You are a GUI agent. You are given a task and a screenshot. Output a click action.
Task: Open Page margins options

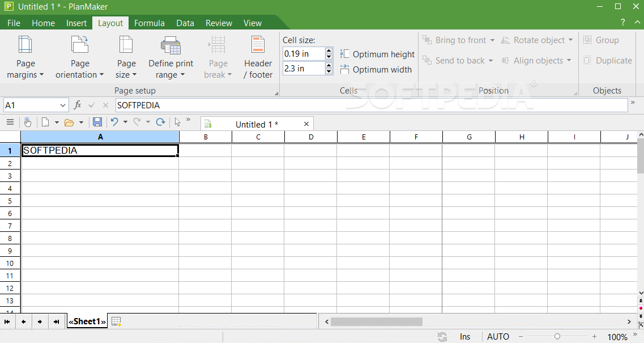(25, 57)
